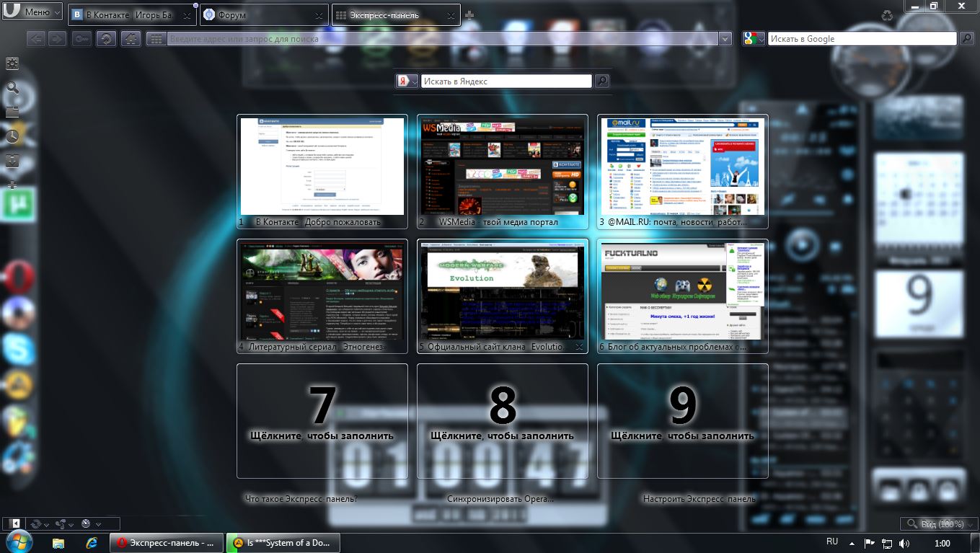Viewport: 980px width, 553px height.
Task: Open the Google search engine dropdown
Action: tap(754, 39)
